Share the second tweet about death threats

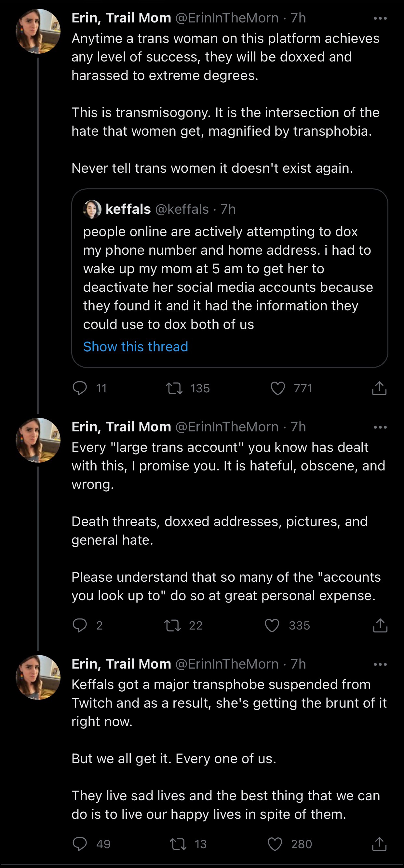[x=380, y=625]
